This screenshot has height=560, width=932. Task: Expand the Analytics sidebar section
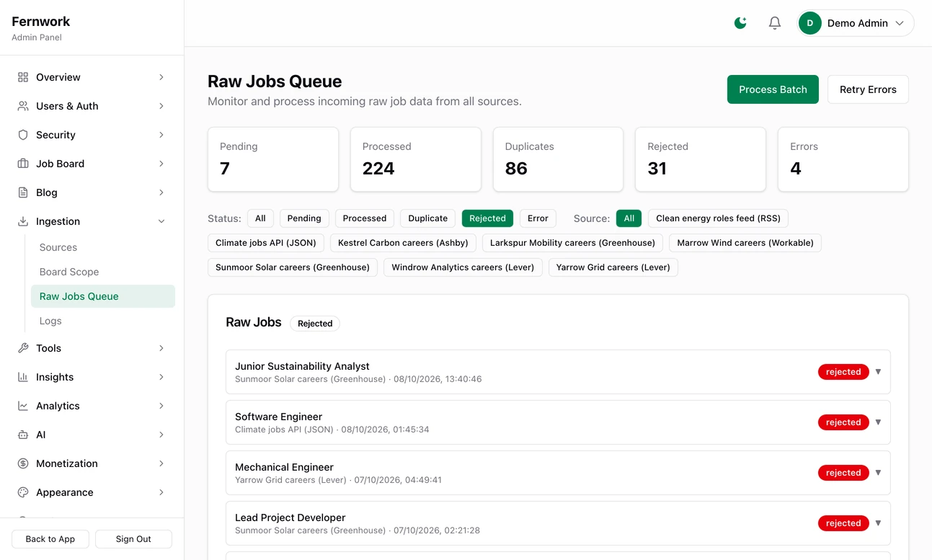click(x=92, y=406)
